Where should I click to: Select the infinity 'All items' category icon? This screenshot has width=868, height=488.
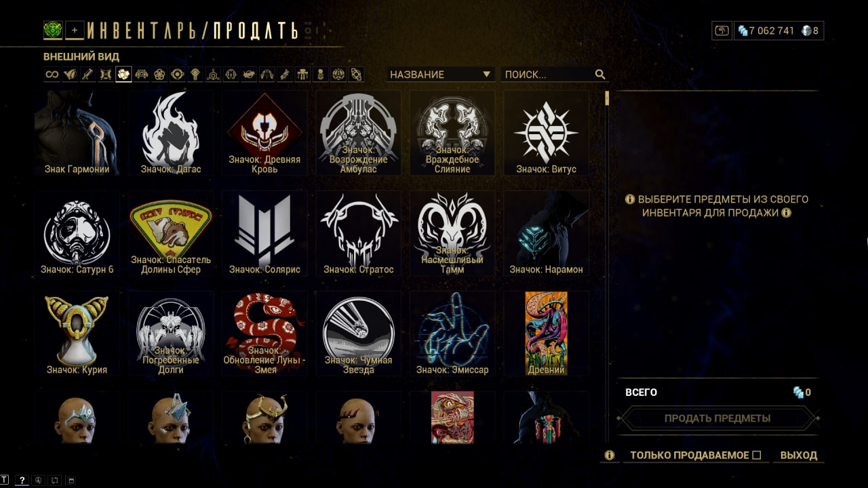(x=52, y=75)
